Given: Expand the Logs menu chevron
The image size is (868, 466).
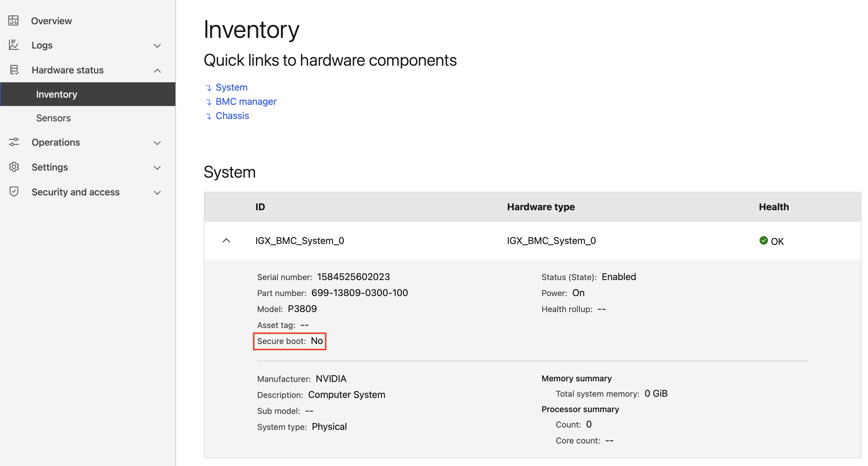Looking at the screenshot, I should 157,46.
